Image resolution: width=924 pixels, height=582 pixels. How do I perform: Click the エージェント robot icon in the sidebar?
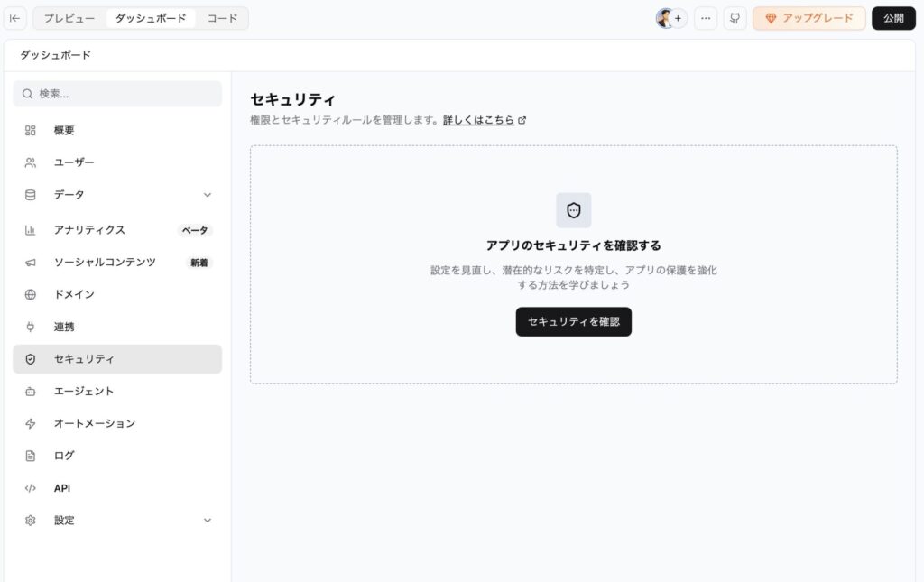pyautogui.click(x=31, y=392)
